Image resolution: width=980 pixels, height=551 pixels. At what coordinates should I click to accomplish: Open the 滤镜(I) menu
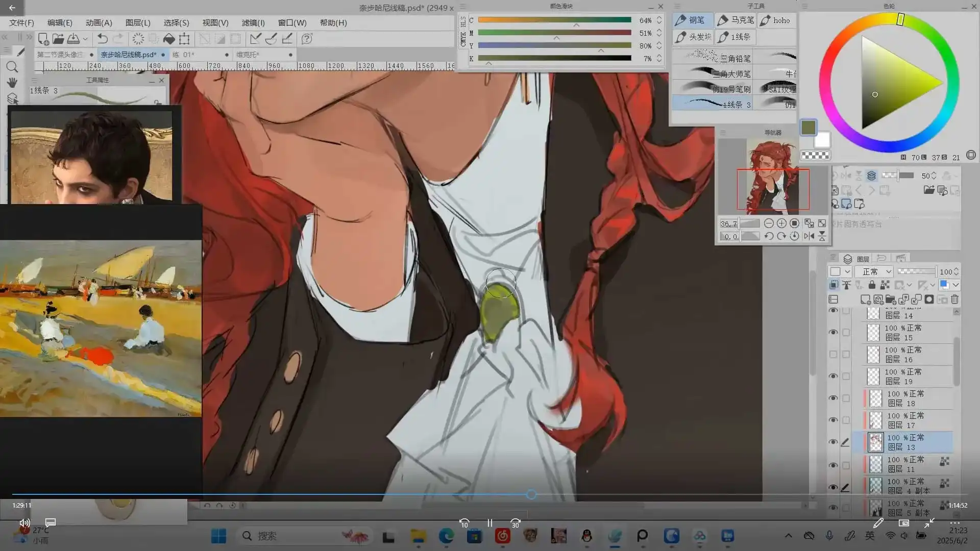tap(253, 23)
